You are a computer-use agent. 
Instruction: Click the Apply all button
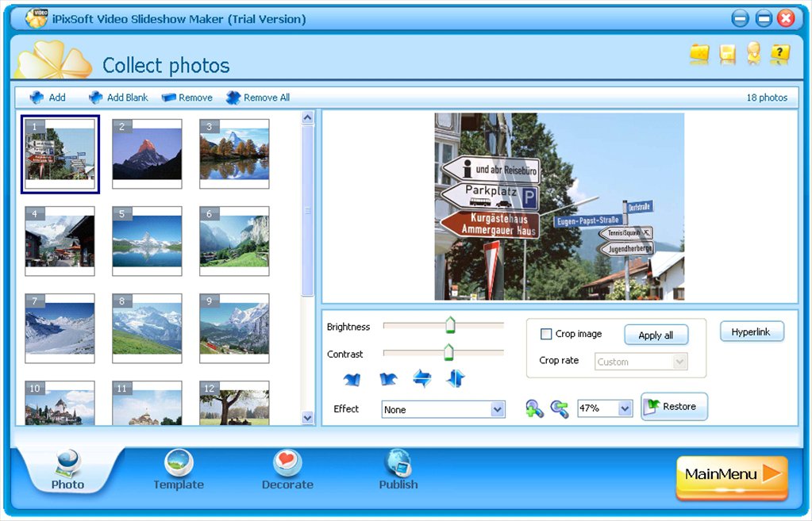tap(656, 335)
